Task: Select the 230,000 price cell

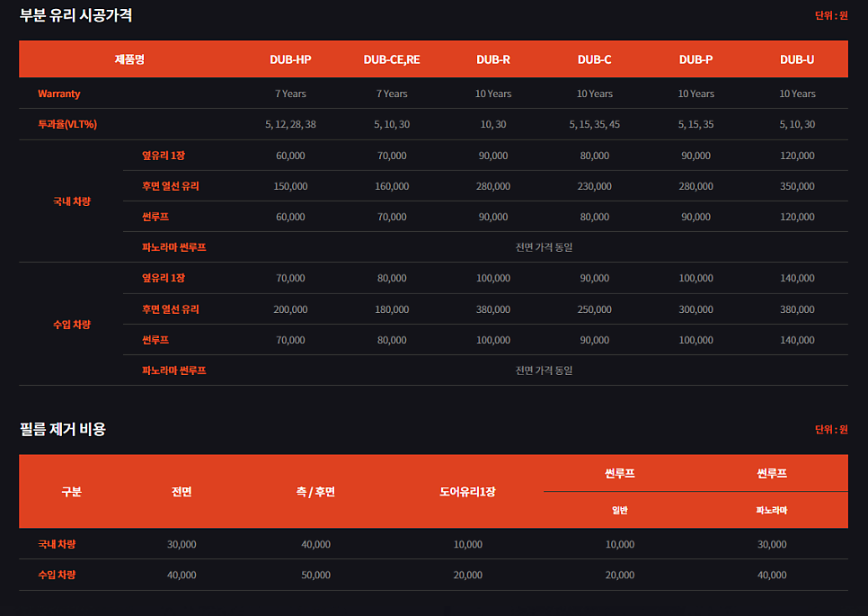Action: coord(595,186)
